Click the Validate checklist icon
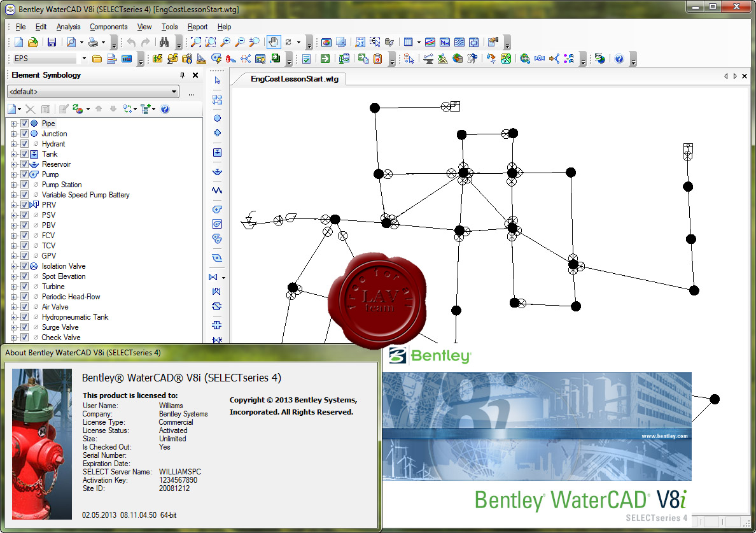 click(x=306, y=59)
